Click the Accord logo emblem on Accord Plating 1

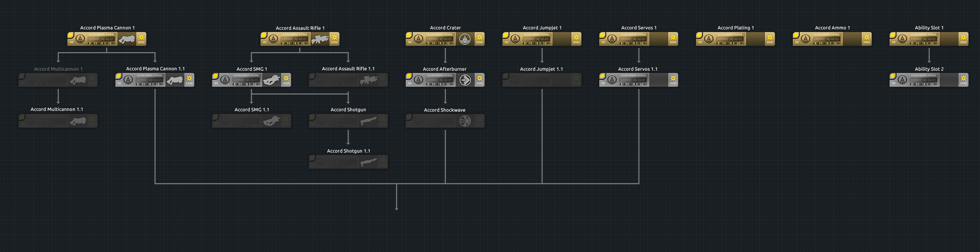(x=709, y=39)
